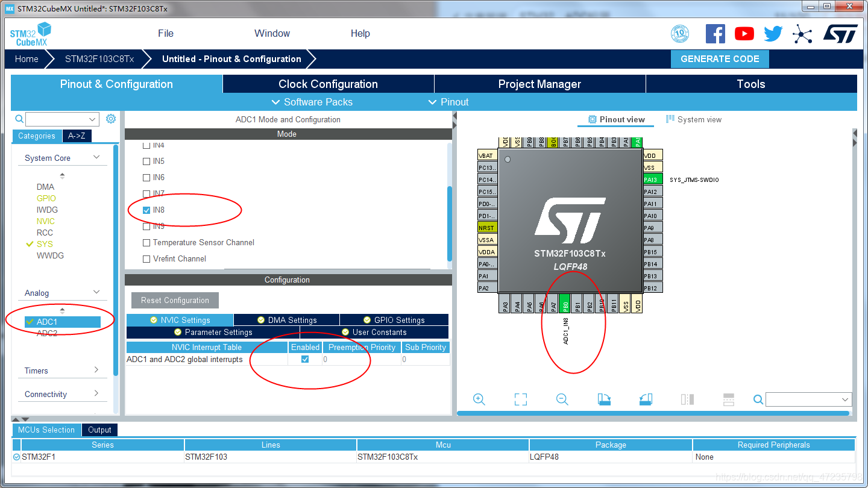Click the vertical split view icon
The image size is (868, 488).
coord(687,399)
